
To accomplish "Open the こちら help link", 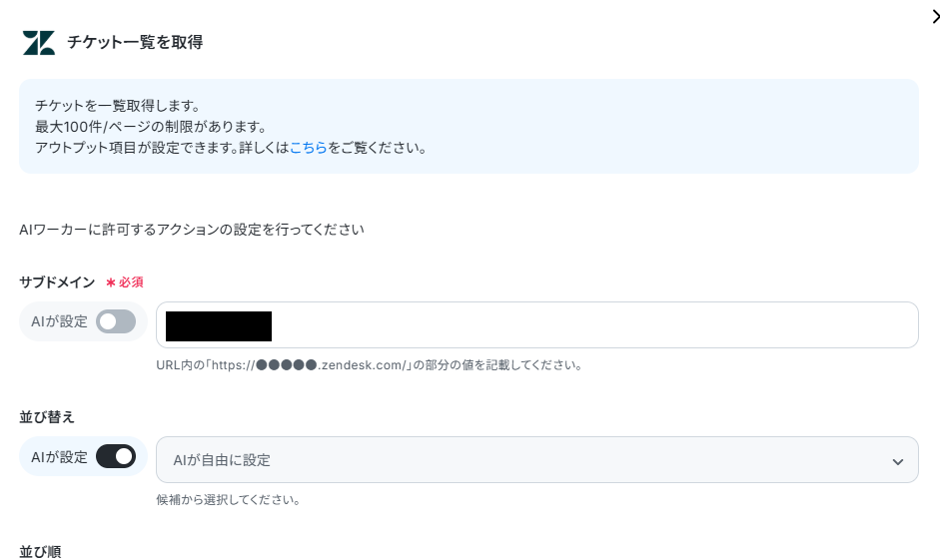I will [308, 148].
